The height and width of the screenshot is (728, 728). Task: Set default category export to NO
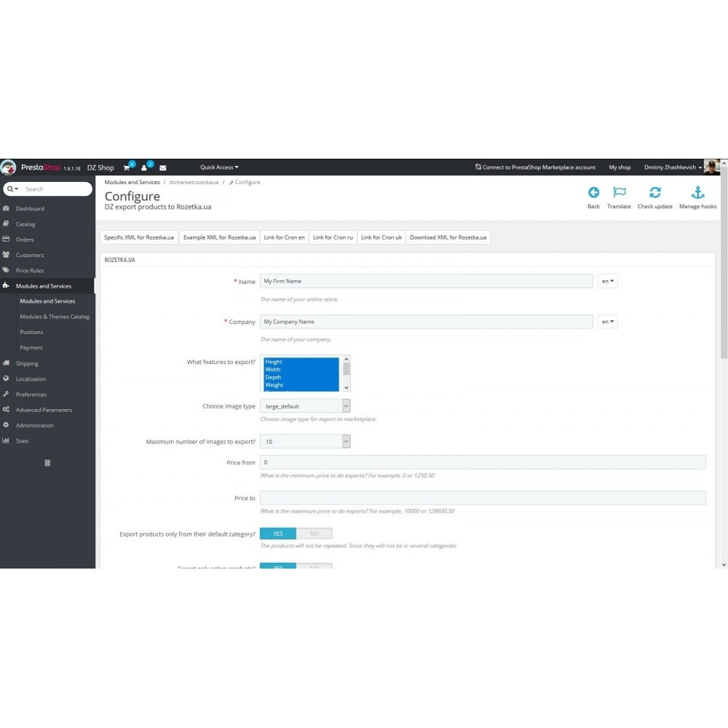(x=314, y=534)
